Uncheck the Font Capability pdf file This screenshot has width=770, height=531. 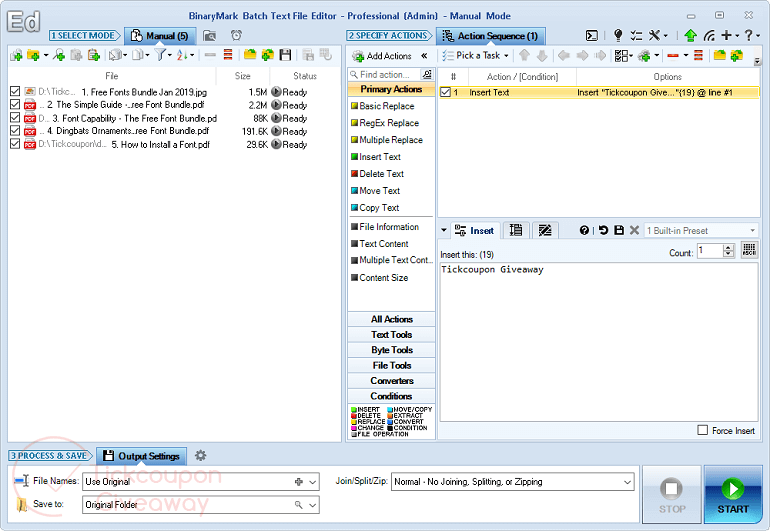pos(15,118)
